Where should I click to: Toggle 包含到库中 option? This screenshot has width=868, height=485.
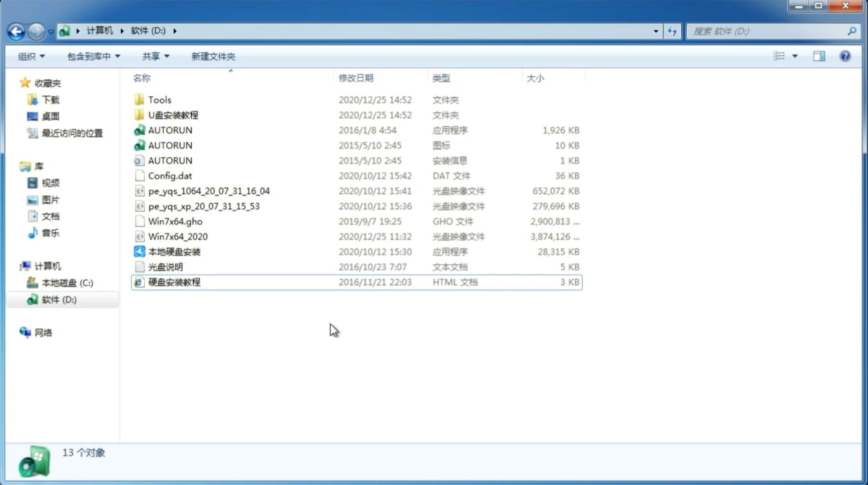tap(92, 56)
